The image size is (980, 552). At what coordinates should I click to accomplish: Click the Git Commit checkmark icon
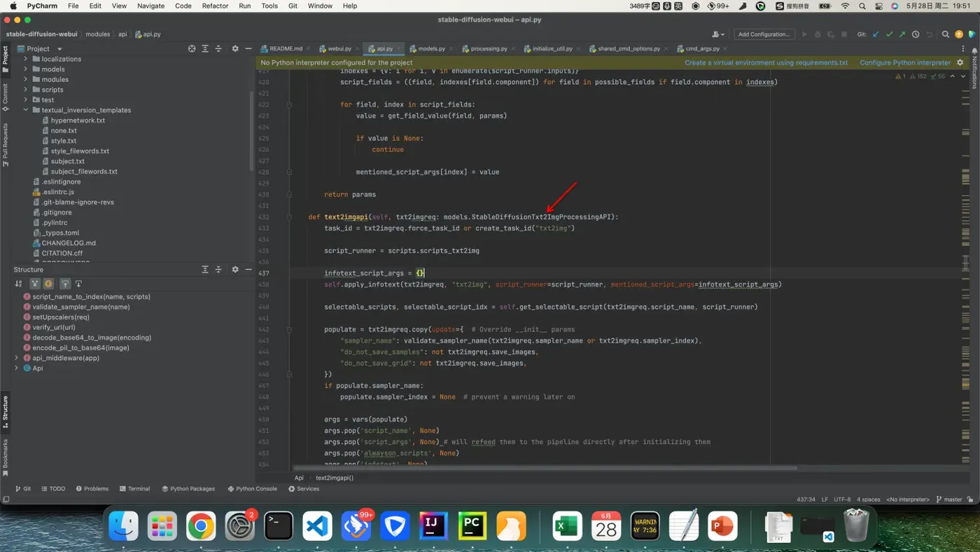pos(889,34)
